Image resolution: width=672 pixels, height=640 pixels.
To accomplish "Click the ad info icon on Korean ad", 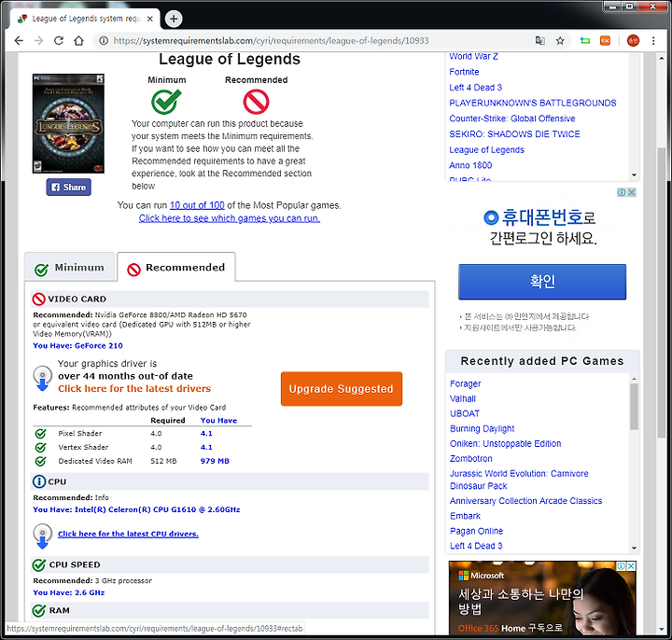I will coord(622,192).
